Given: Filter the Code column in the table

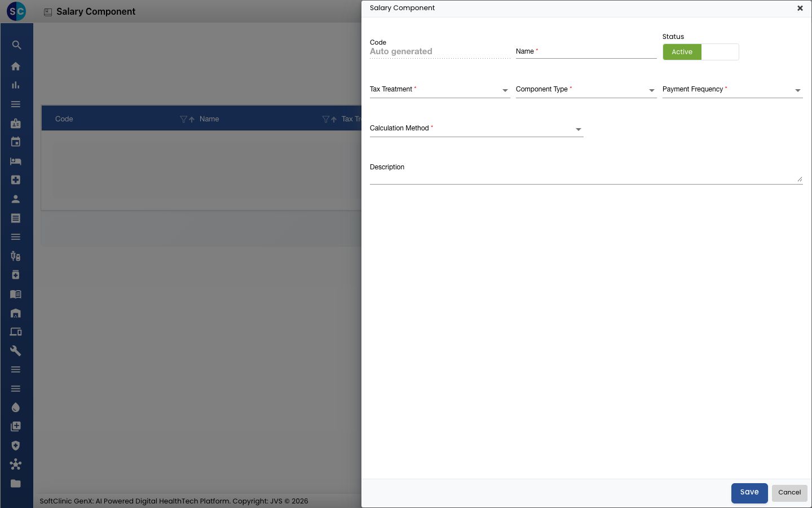Looking at the screenshot, I should tap(183, 119).
